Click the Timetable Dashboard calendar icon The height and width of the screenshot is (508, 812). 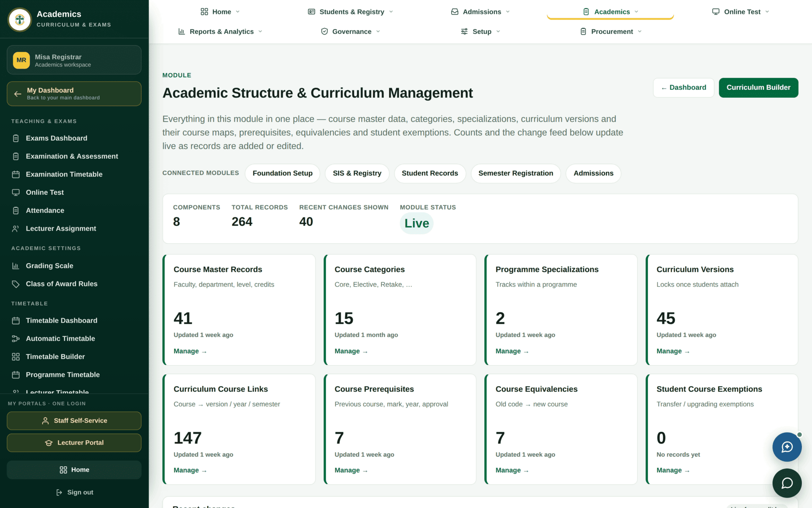(16, 321)
